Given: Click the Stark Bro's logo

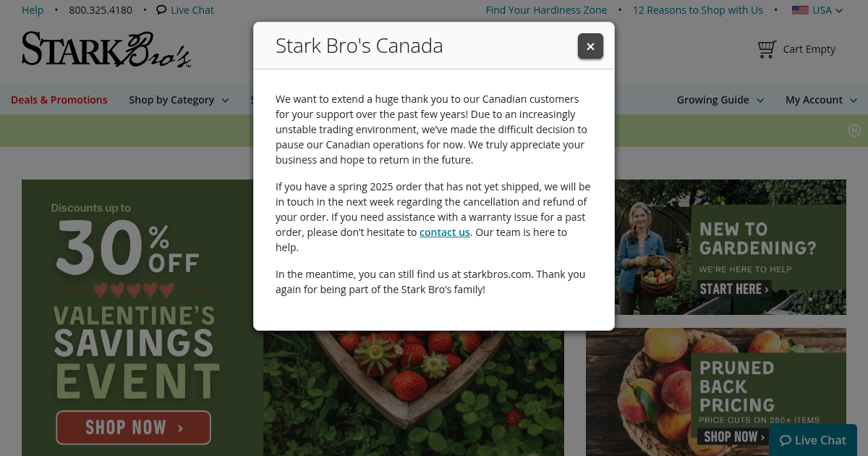Looking at the screenshot, I should click(106, 48).
